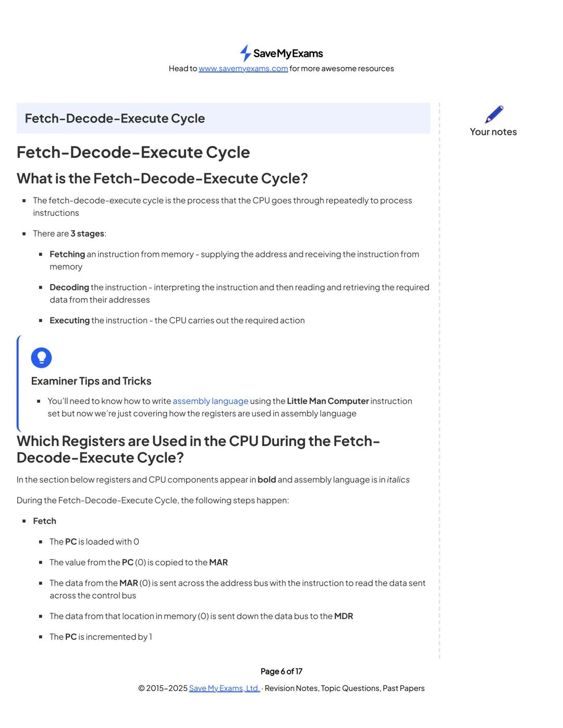Viewport: 563px width, 728px height.
Task: Click the bold word Executing
Action: pyautogui.click(x=70, y=320)
